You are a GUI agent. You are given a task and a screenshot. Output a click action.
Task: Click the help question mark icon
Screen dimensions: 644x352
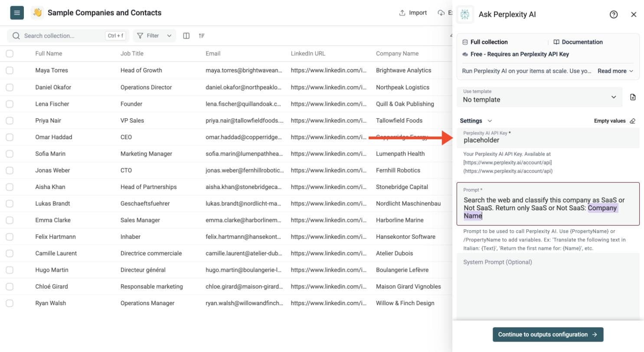click(x=614, y=14)
